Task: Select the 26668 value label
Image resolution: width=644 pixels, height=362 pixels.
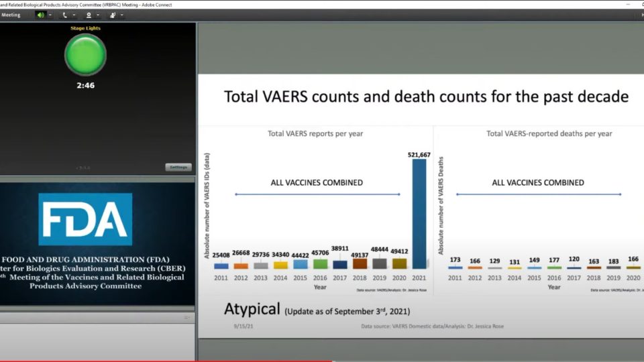Action: (x=241, y=253)
